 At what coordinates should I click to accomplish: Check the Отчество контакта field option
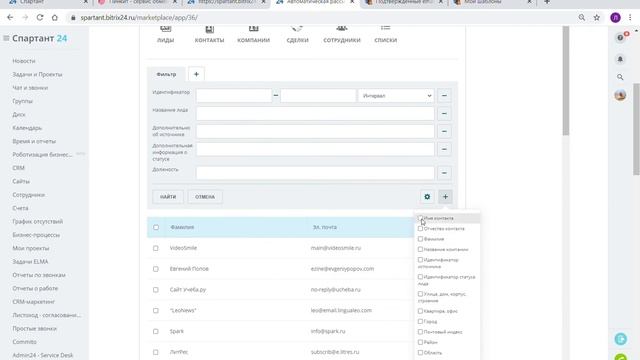(420, 229)
